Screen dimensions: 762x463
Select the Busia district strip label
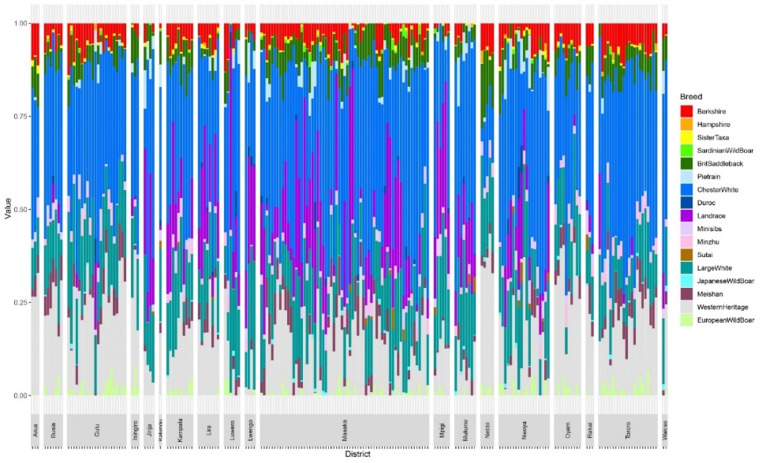[53, 430]
